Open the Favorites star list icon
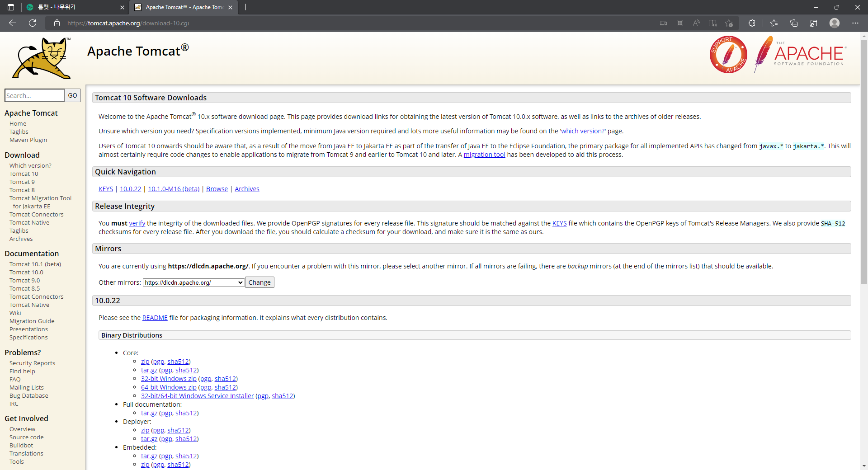This screenshot has height=470, width=868. [774, 23]
